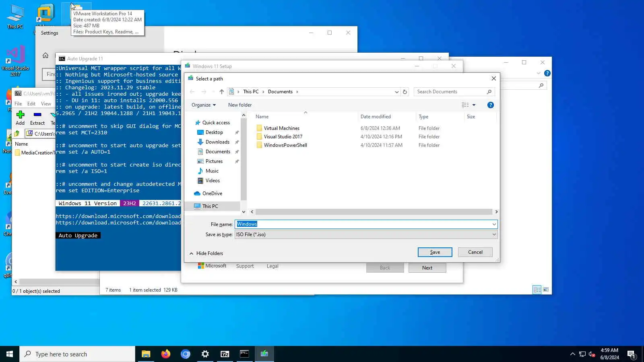Click Documents in the address breadcrumb
The height and width of the screenshot is (362, 644).
tap(280, 92)
